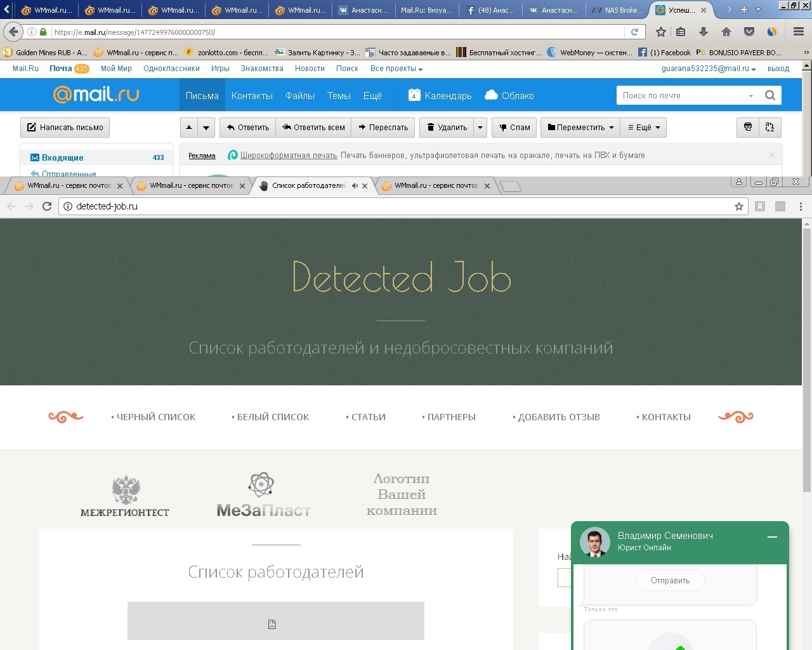Open Golden Mines RUB bookmark

(46, 53)
